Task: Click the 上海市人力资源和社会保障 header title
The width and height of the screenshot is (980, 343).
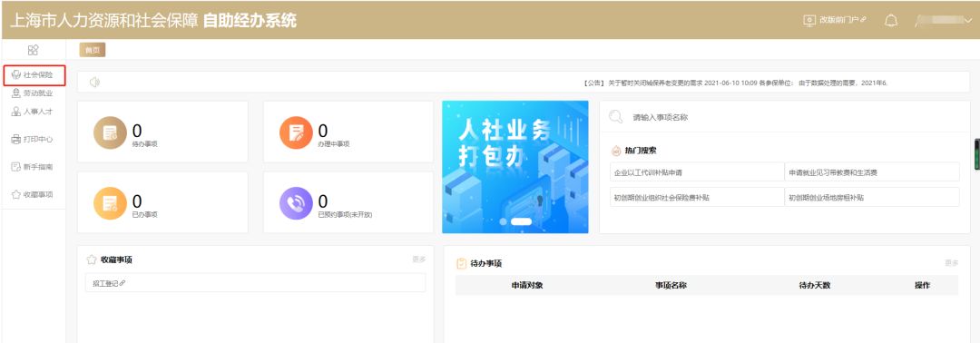Action: 103,21
